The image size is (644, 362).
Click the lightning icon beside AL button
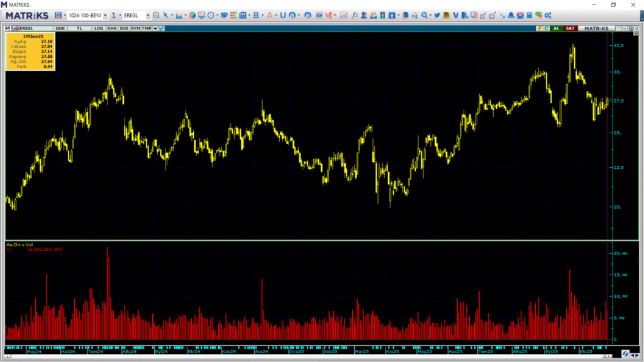pos(539,28)
